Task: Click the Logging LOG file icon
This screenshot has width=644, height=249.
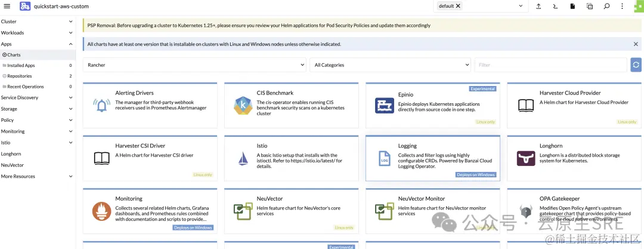Action: tap(385, 158)
